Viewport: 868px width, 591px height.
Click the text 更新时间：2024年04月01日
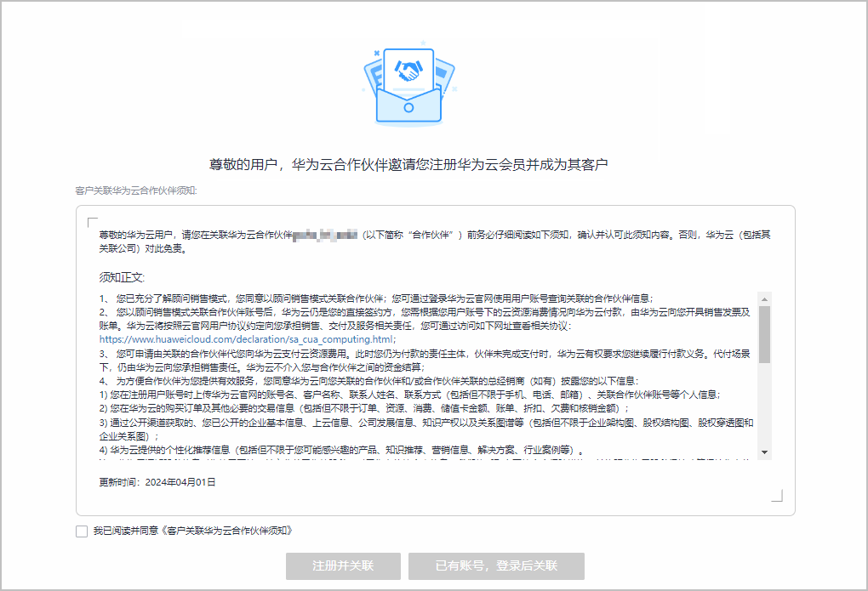[x=157, y=482]
